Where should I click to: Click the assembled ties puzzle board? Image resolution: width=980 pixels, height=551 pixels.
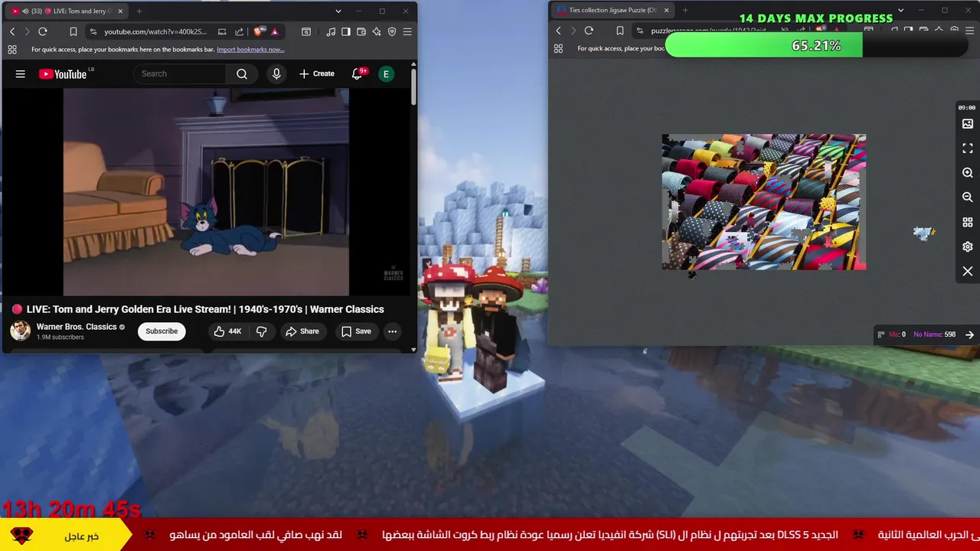(764, 202)
